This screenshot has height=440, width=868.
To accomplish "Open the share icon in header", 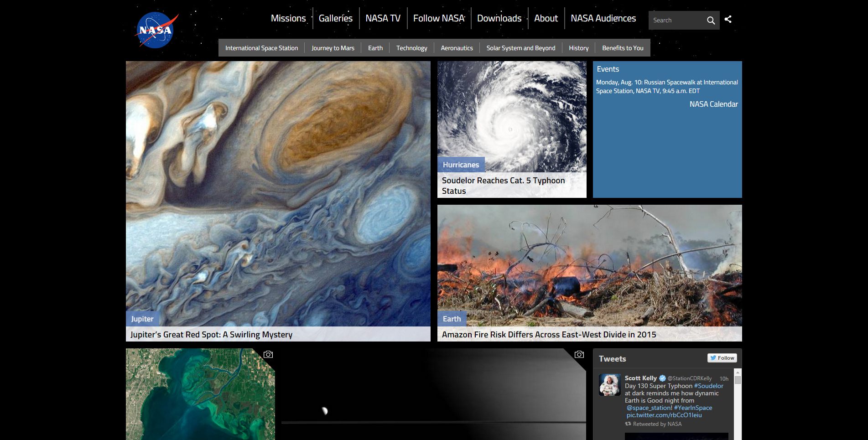I will (728, 19).
